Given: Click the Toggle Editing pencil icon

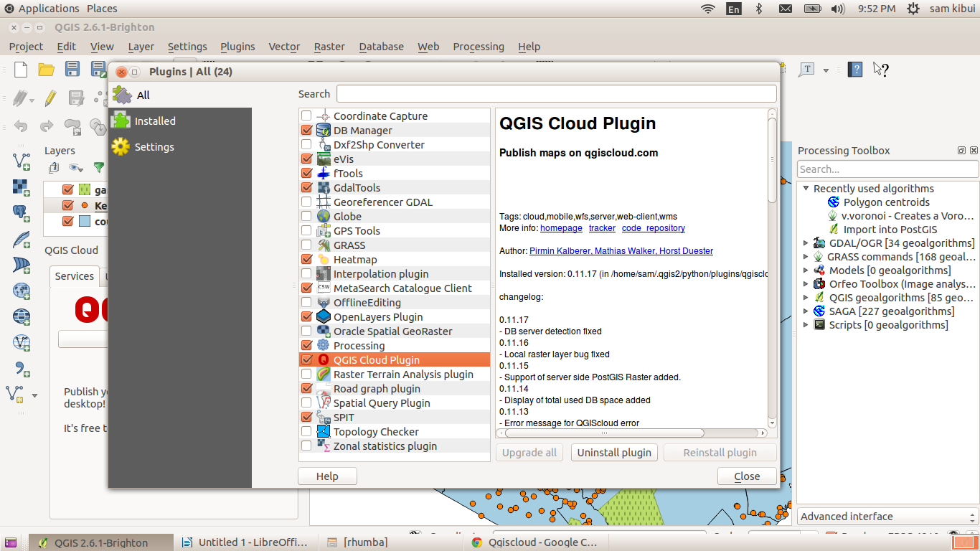Looking at the screenshot, I should point(50,98).
